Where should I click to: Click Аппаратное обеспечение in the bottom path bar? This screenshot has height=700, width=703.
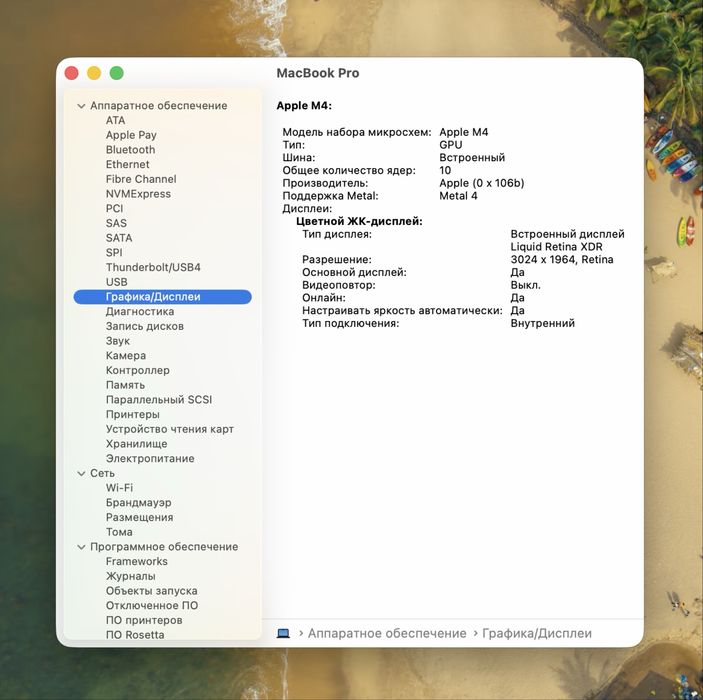[x=387, y=633]
